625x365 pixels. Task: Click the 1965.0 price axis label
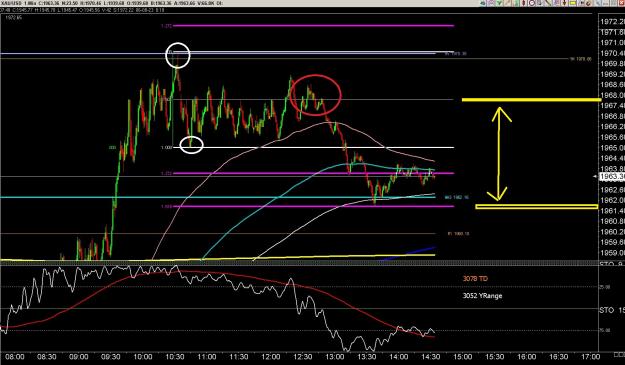[613, 148]
